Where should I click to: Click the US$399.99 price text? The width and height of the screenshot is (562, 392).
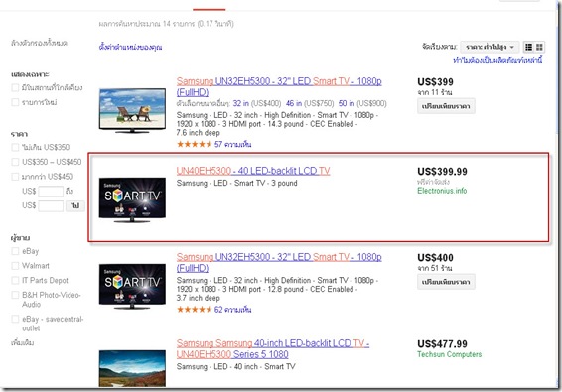tap(442, 172)
